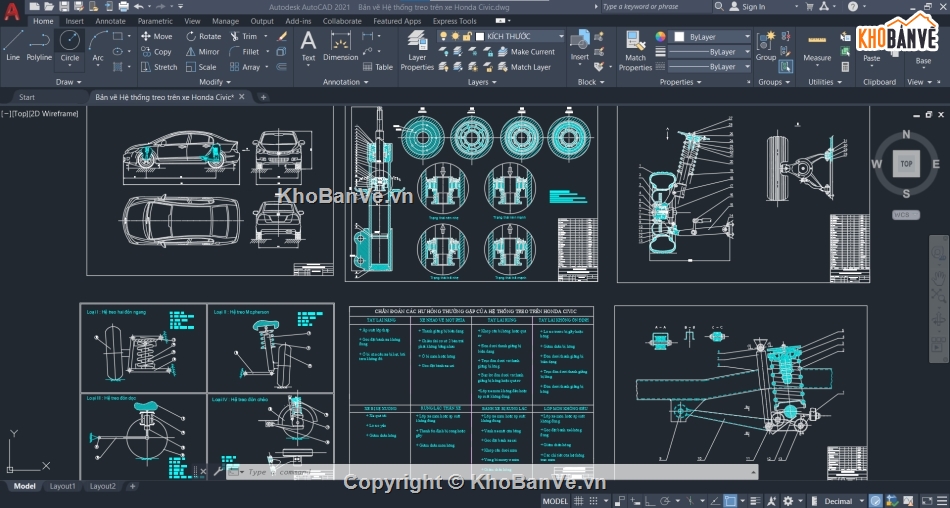Insert a Table
This screenshot has height=508, width=950.
tap(377, 67)
